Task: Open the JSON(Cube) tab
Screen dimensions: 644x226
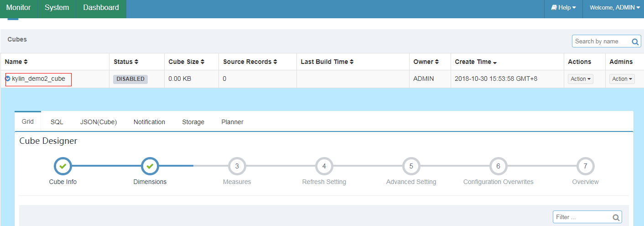Action: 99,122
